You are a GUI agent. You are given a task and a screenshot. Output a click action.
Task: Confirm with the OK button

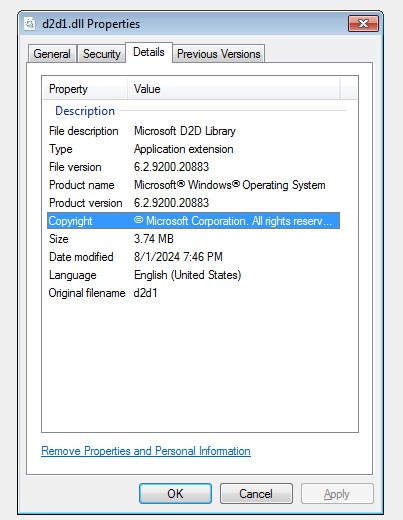coord(175,494)
